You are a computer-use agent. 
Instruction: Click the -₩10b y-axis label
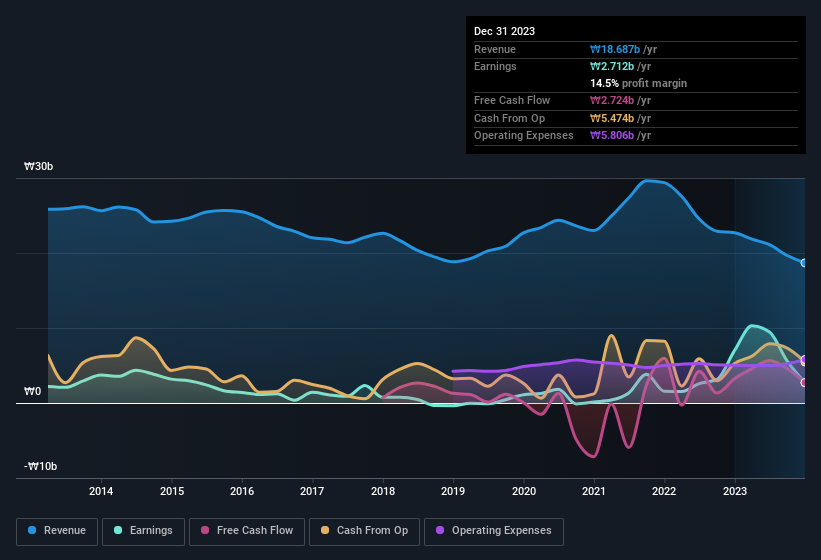[41, 466]
